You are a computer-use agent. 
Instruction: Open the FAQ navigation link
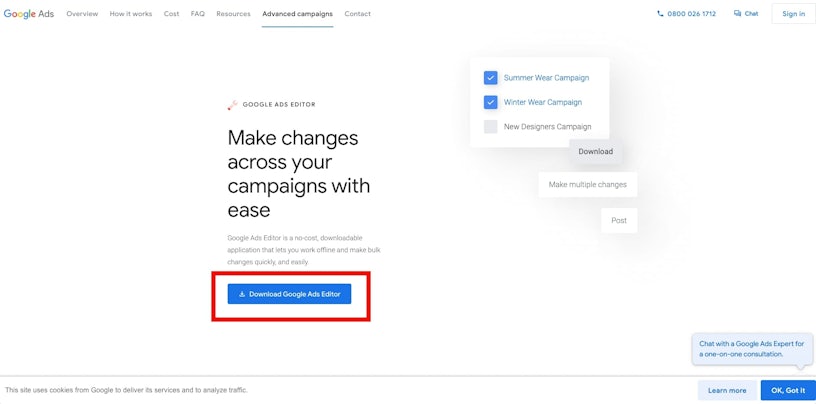(198, 14)
